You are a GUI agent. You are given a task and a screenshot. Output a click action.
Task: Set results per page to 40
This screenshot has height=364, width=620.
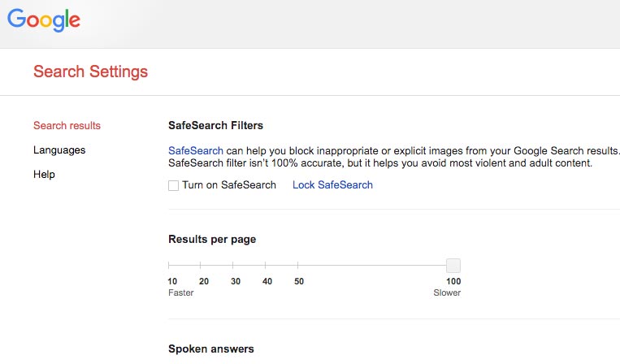(266, 265)
